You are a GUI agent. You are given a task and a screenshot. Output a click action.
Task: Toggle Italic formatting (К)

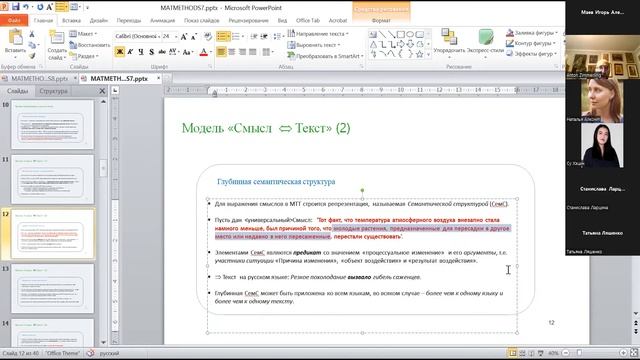click(x=130, y=52)
